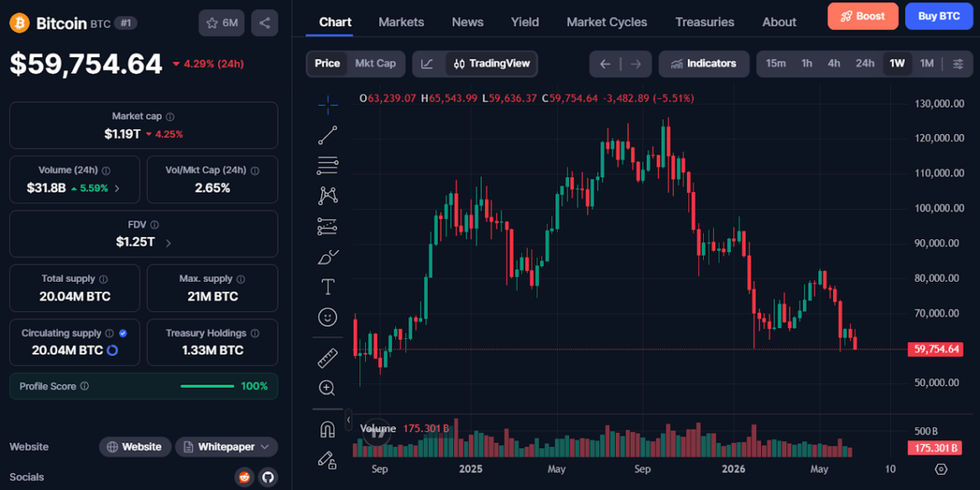
Task: Switch to simple line chart mode
Action: pos(428,64)
